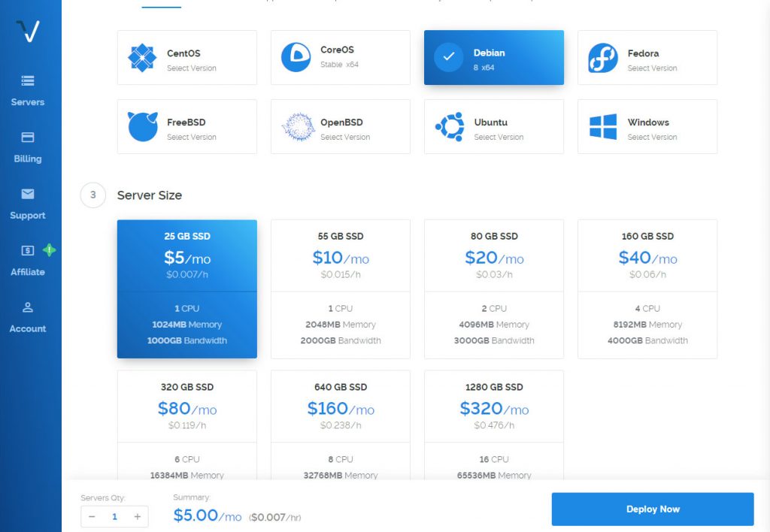This screenshot has width=770, height=532.
Task: Select the 25 GB SSD $5/mo plan
Action: pos(187,289)
